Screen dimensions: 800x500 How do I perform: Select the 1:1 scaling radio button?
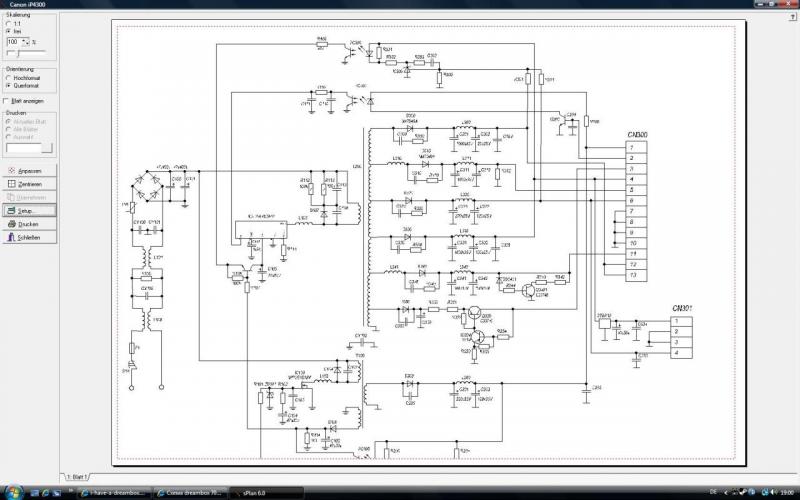[9, 23]
